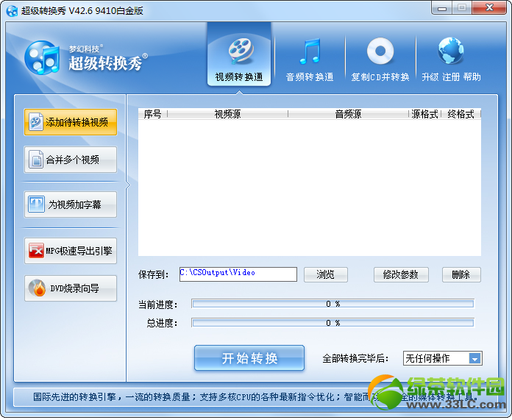Click the 序号 column header
The height and width of the screenshot is (420, 512).
(153, 114)
